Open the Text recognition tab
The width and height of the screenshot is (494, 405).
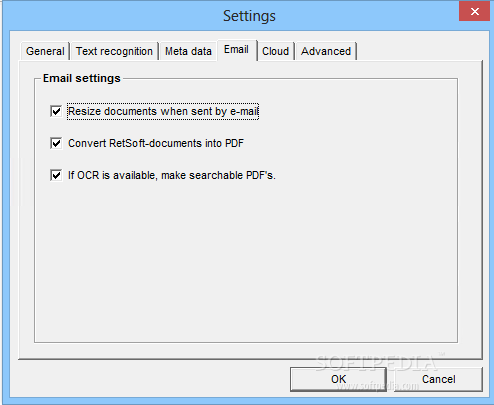[x=114, y=51]
